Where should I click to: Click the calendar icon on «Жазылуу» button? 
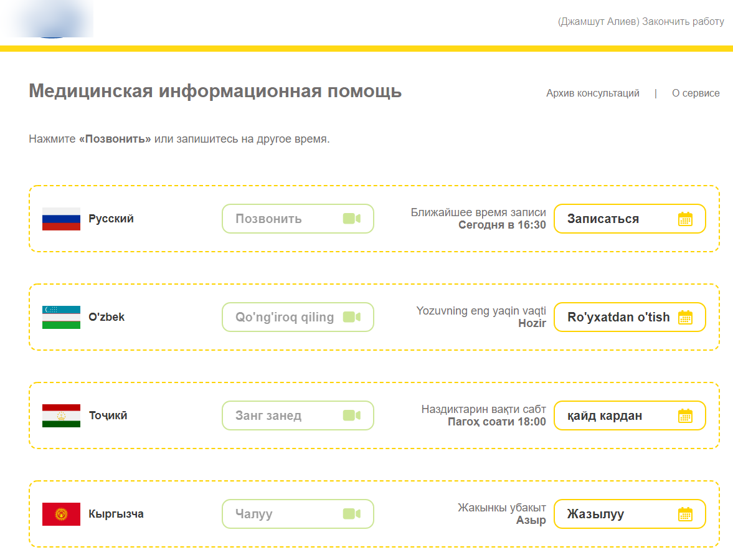tap(686, 514)
